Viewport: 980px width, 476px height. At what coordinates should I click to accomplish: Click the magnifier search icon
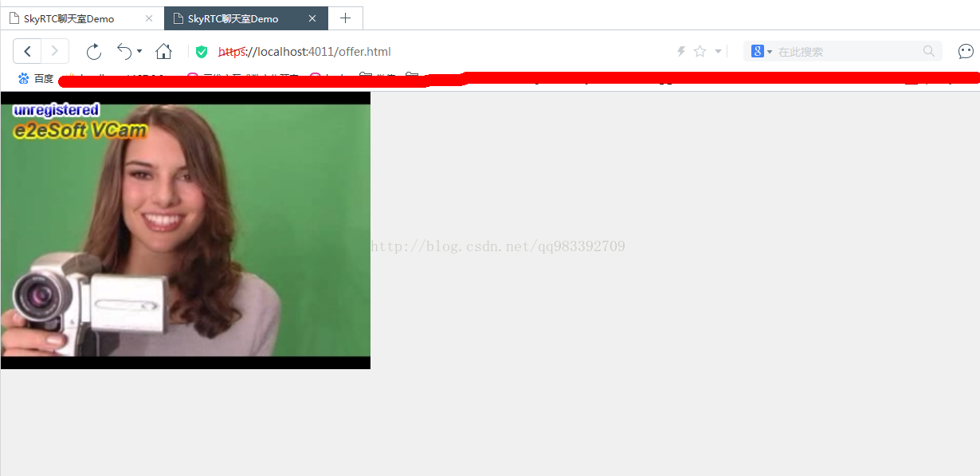pyautogui.click(x=929, y=51)
